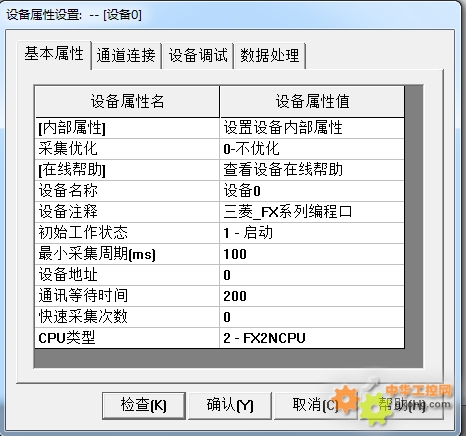Choose CPU类型 value 2 - FX2NCPU
466x436 pixels.
(x=312, y=338)
